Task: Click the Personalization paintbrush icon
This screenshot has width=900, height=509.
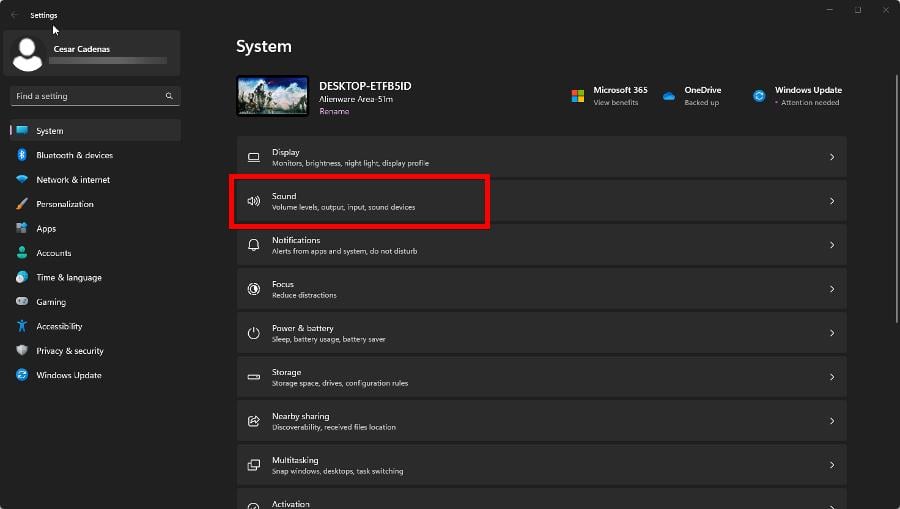Action: tap(21, 204)
